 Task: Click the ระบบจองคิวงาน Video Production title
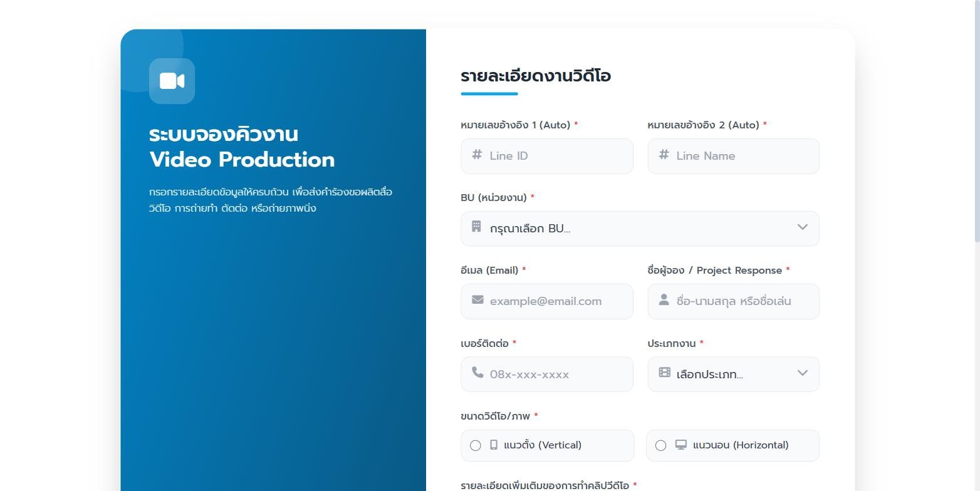pyautogui.click(x=242, y=147)
